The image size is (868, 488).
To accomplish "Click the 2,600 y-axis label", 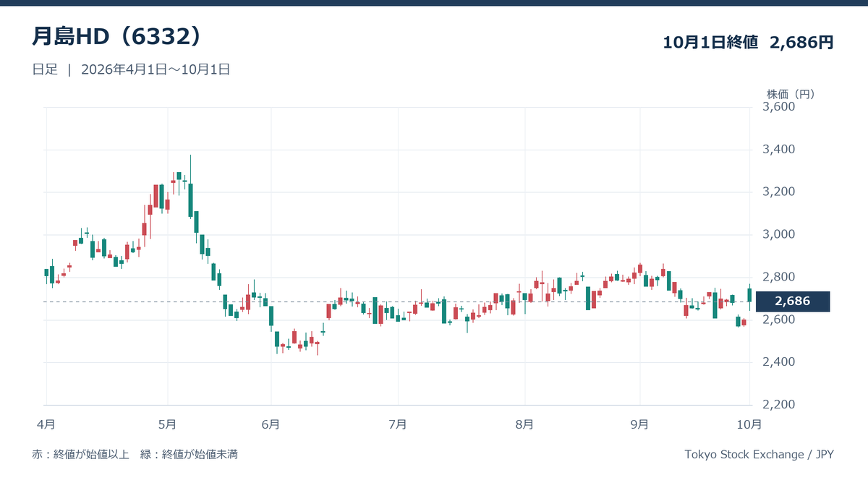I will pyautogui.click(x=778, y=320).
